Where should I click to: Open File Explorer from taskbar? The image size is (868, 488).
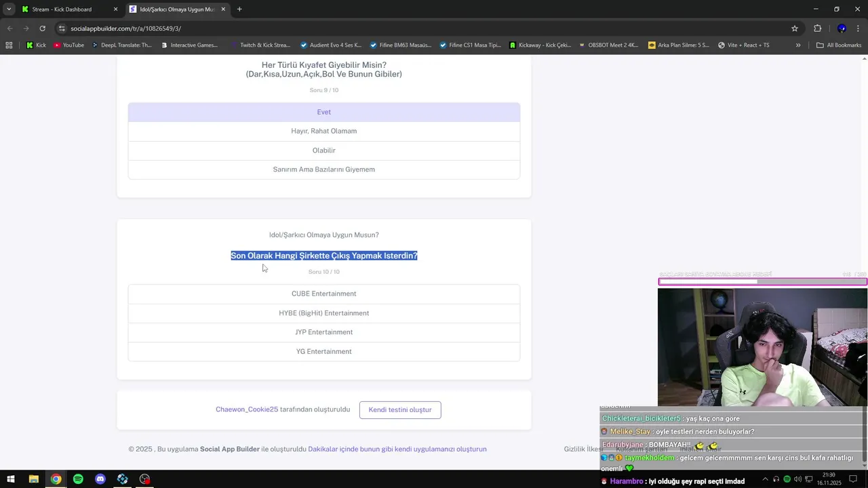pos(33,479)
